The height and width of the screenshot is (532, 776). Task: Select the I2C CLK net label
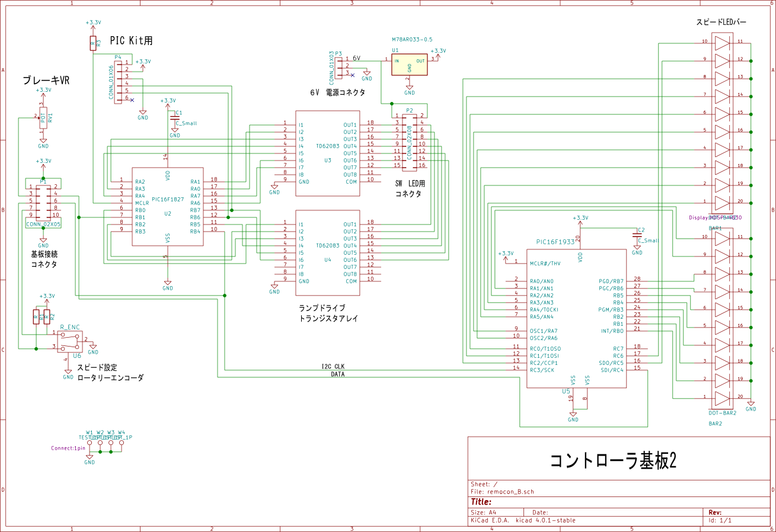pyautogui.click(x=332, y=367)
